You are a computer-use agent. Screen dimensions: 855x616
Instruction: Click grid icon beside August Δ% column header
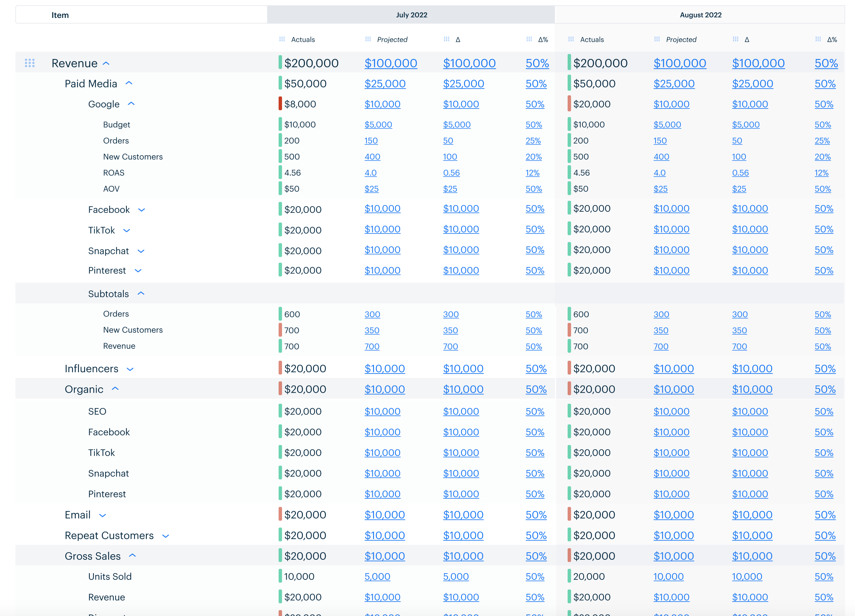(x=818, y=39)
